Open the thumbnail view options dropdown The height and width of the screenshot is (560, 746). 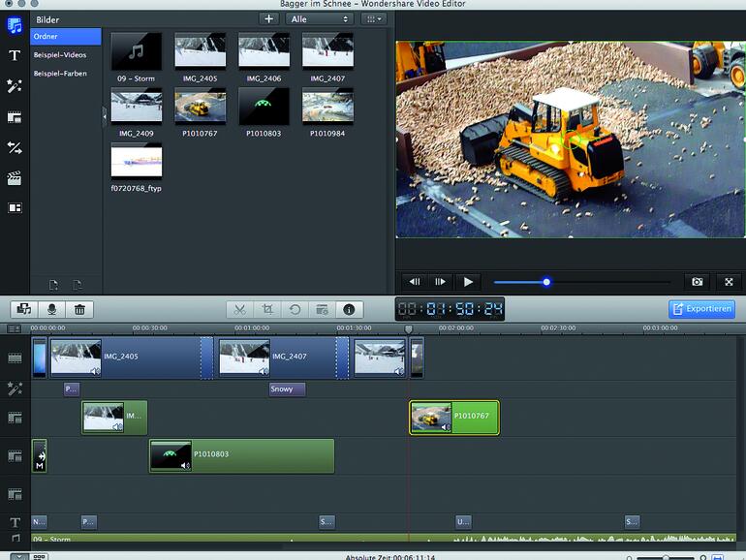(373, 18)
